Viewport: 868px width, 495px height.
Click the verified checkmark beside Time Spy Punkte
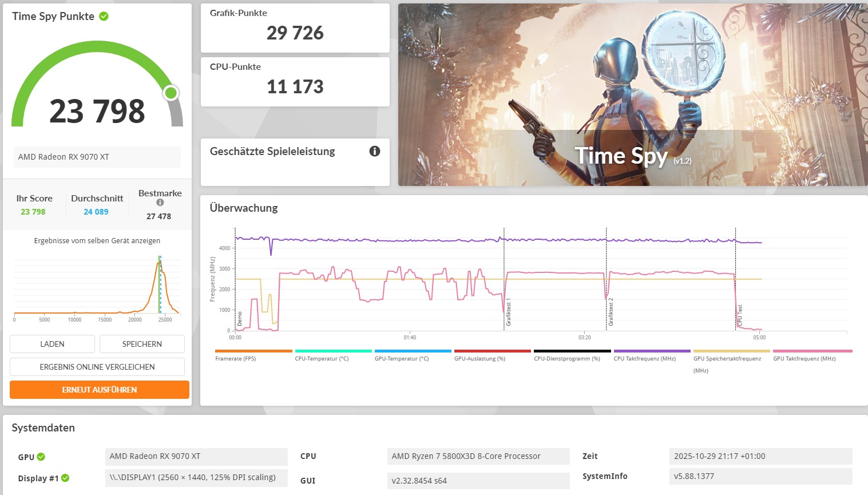104,16
